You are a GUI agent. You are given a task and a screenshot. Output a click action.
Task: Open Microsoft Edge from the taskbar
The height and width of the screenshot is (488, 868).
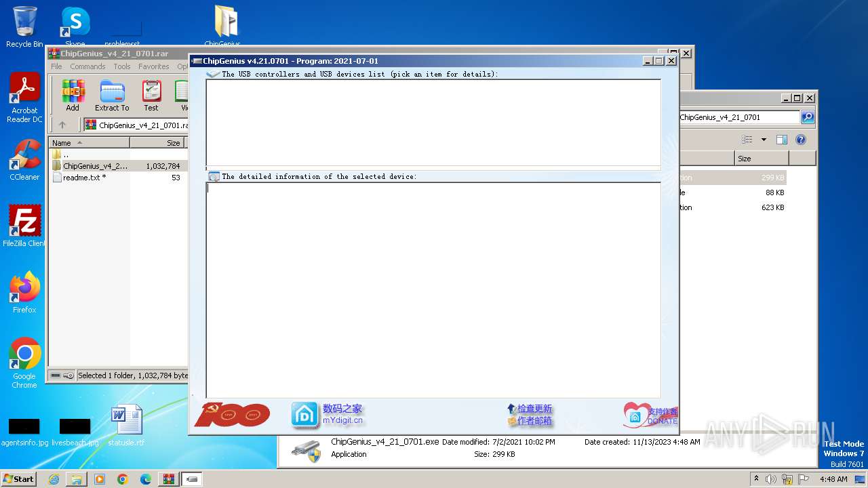(x=146, y=479)
